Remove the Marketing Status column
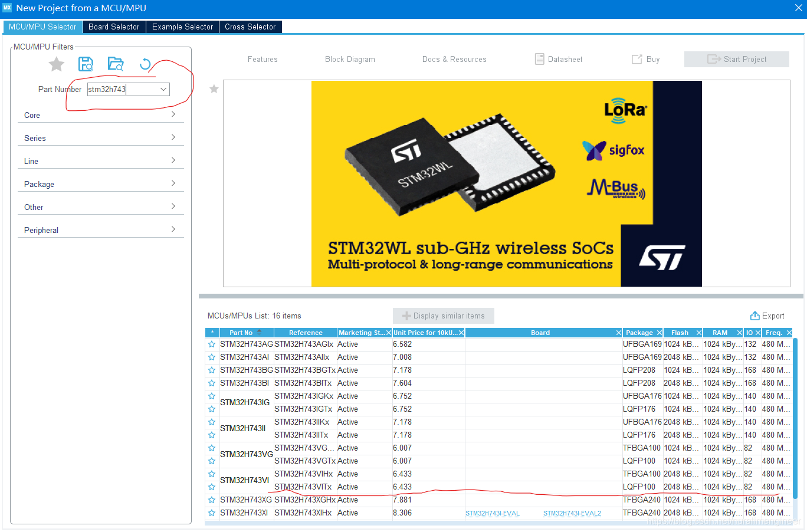 [389, 333]
